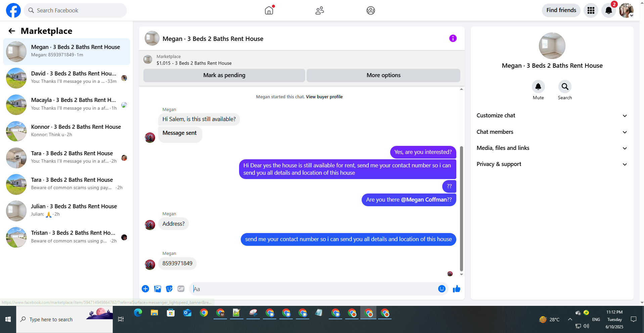Expand Privacy & support section
Viewport: 644px width, 333px height.
(552, 164)
